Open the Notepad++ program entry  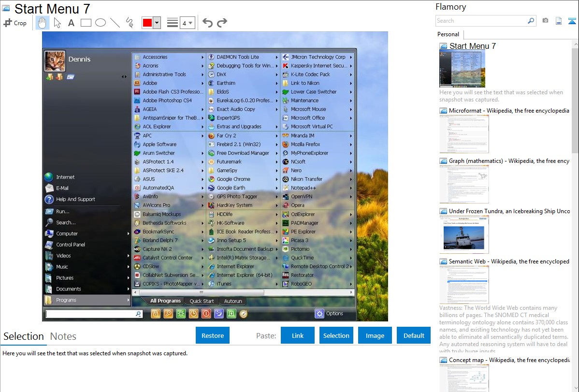317,188
